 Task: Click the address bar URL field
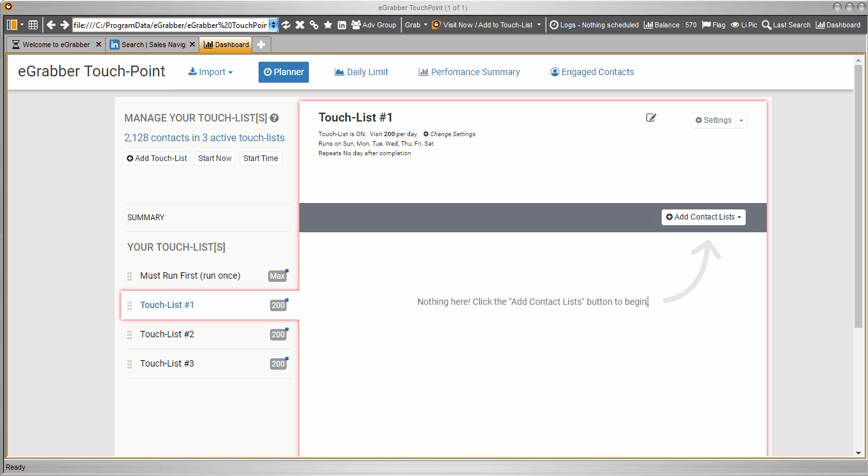pos(171,25)
